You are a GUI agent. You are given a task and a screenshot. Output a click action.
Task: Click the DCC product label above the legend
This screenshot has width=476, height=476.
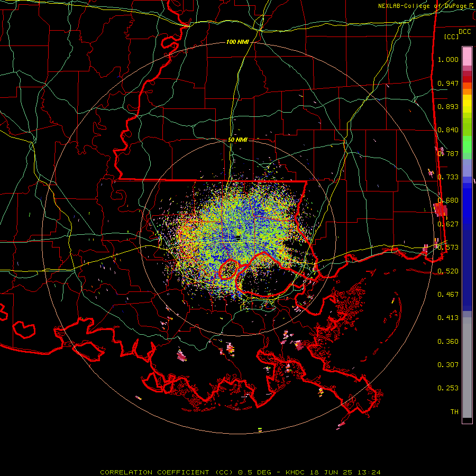464,32
